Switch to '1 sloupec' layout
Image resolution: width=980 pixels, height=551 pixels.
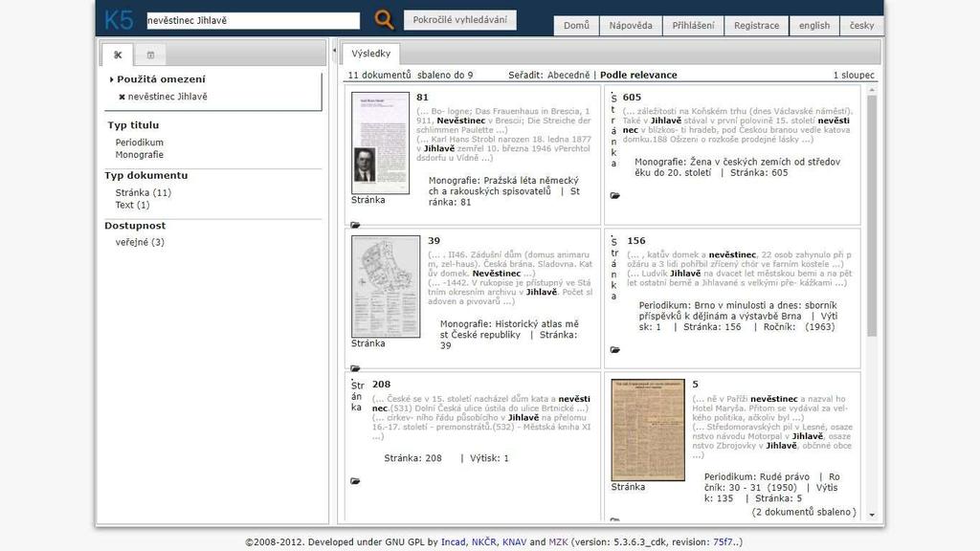(854, 75)
